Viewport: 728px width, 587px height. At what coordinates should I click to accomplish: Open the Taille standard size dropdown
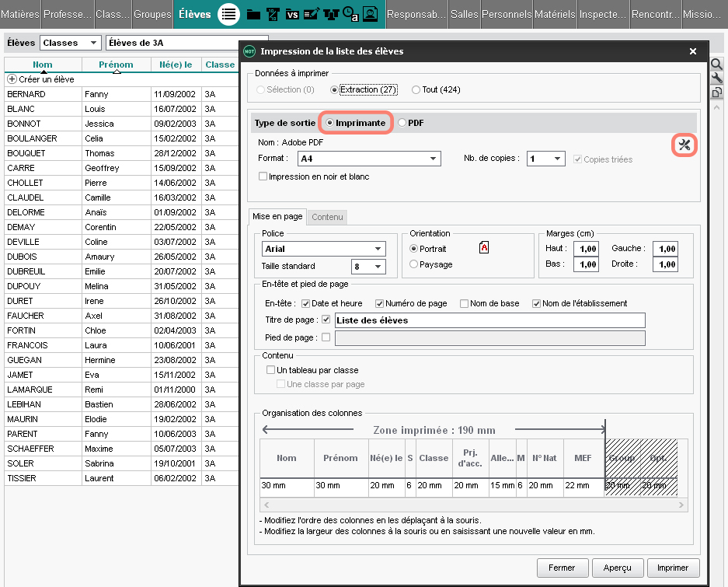368,267
